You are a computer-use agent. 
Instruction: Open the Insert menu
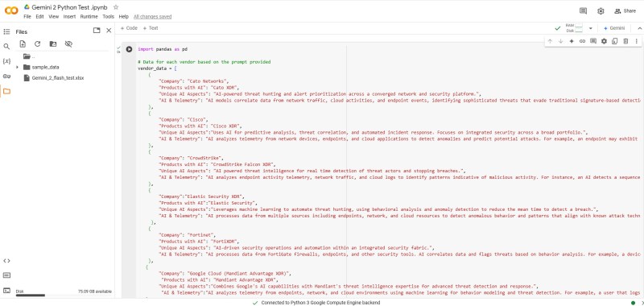[x=69, y=17]
